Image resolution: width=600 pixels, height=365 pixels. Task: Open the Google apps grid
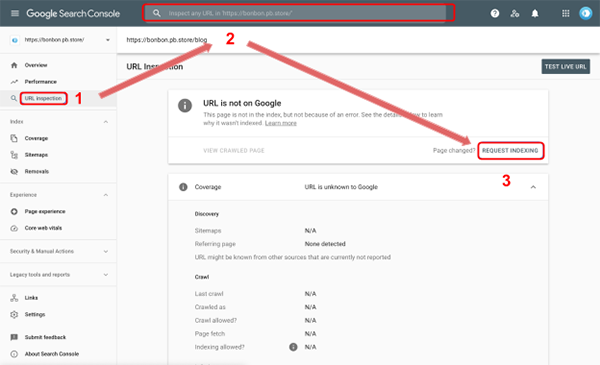(x=566, y=13)
